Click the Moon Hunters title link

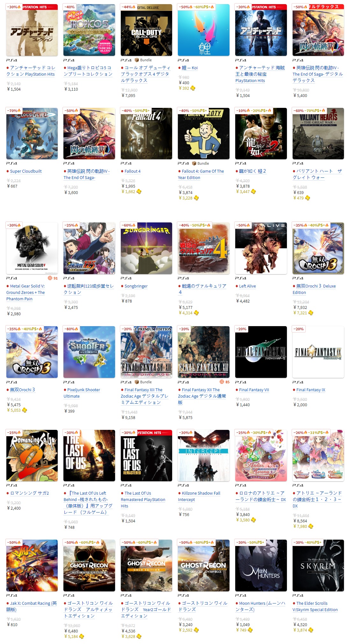click(x=260, y=606)
